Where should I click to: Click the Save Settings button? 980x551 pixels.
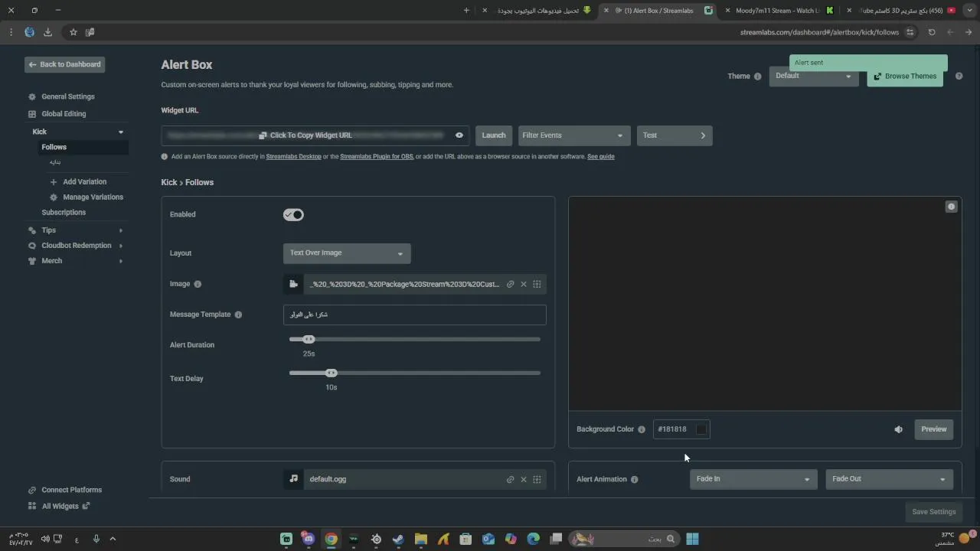click(x=934, y=512)
